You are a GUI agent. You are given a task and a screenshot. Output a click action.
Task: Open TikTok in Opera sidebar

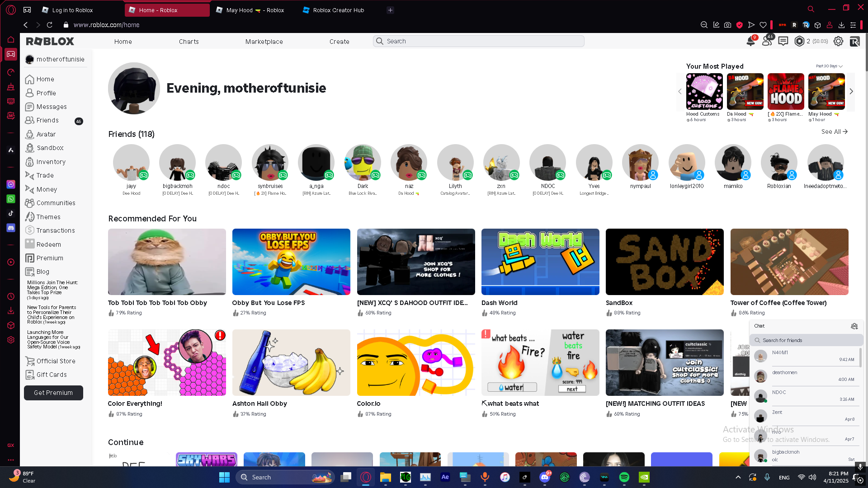click(x=11, y=213)
